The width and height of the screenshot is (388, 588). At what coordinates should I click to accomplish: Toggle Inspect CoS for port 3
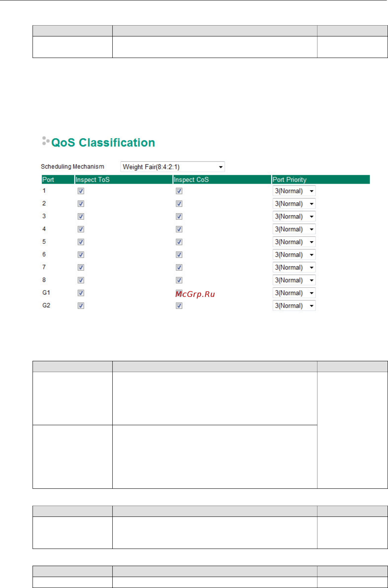179,217
